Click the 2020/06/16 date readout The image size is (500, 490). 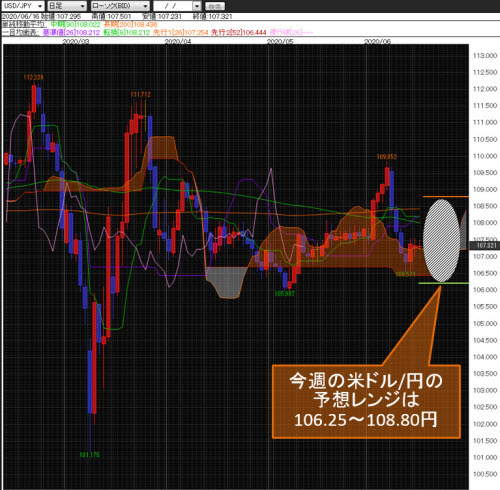point(20,16)
